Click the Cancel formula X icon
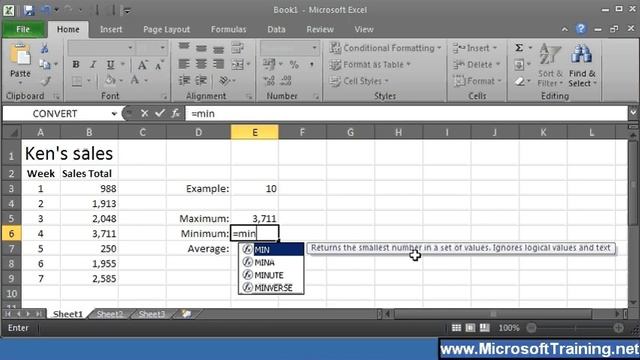 pos(144,113)
